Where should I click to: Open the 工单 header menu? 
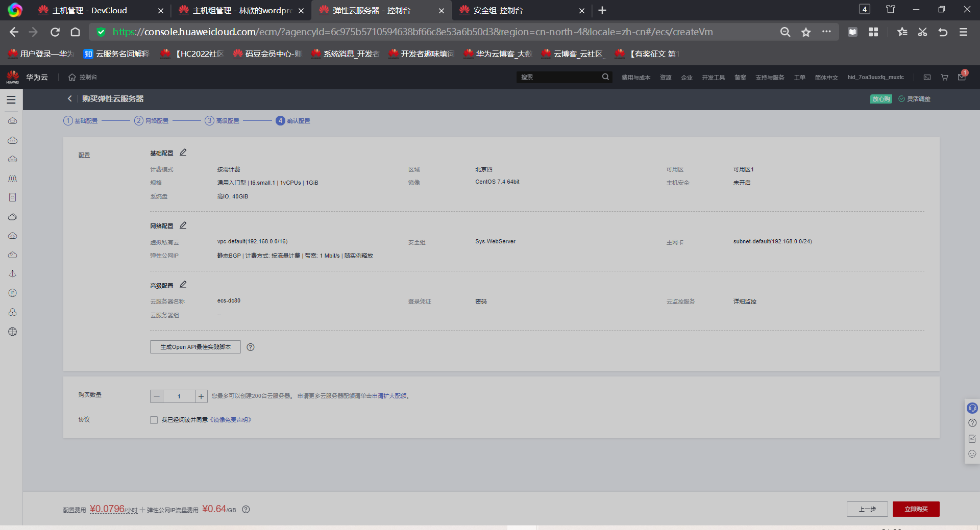[799, 78]
